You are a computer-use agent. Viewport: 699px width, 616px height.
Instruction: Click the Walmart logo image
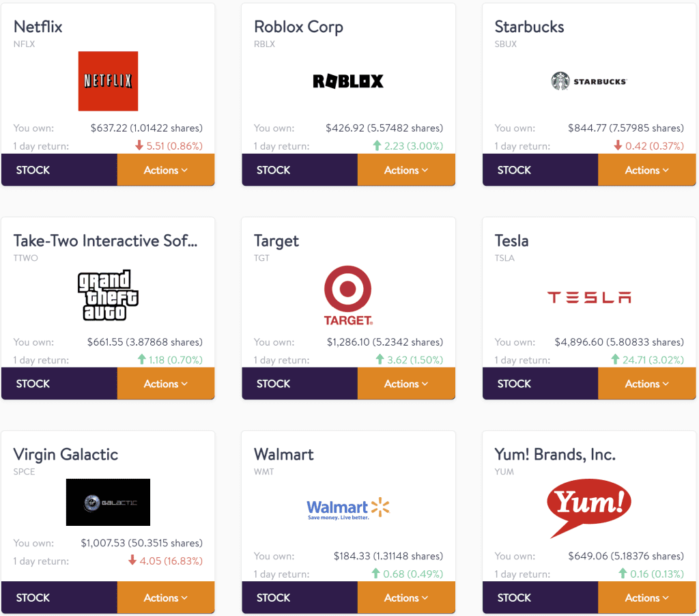click(x=348, y=509)
